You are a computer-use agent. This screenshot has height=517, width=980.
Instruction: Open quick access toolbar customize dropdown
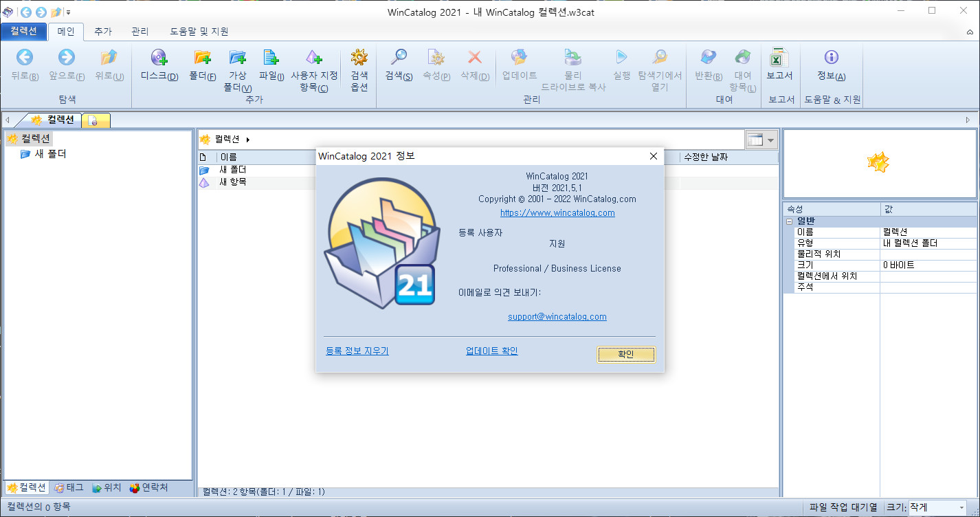point(69,12)
